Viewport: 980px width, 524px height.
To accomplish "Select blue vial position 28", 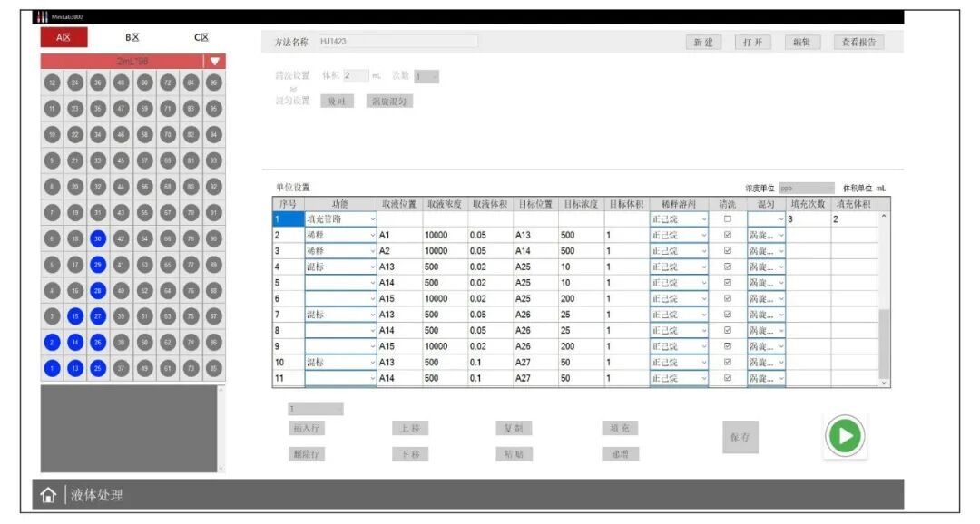I will pyautogui.click(x=98, y=290).
